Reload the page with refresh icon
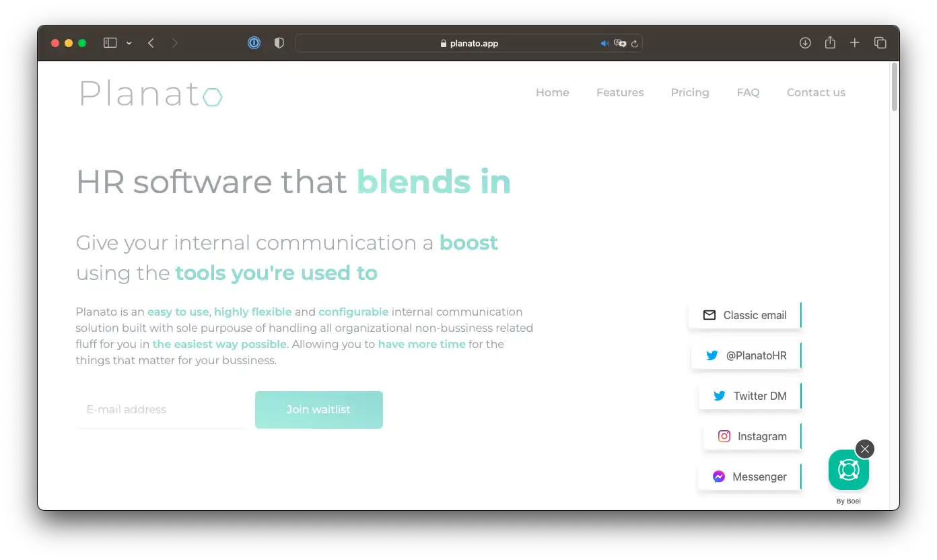This screenshot has height=560, width=937. 634,43
